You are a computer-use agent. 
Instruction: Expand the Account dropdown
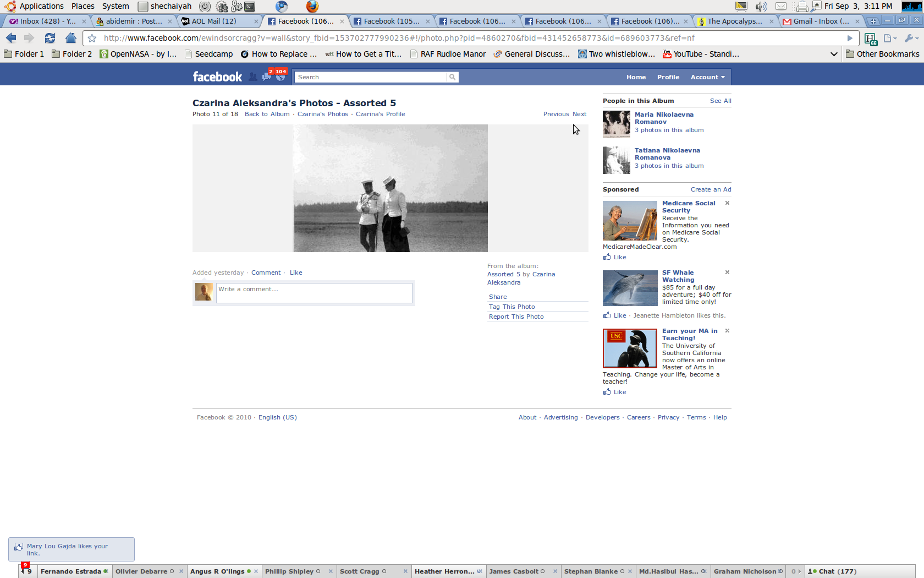pos(707,77)
